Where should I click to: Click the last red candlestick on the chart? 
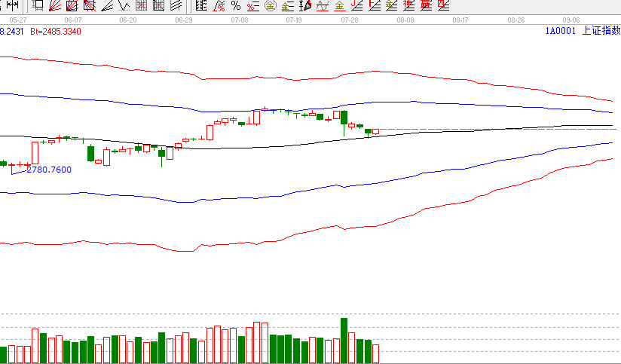tap(375, 132)
